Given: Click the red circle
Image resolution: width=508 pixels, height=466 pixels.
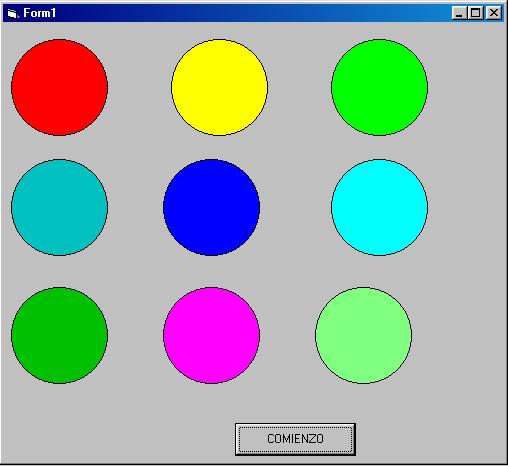Looking at the screenshot, I should pyautogui.click(x=59, y=87).
